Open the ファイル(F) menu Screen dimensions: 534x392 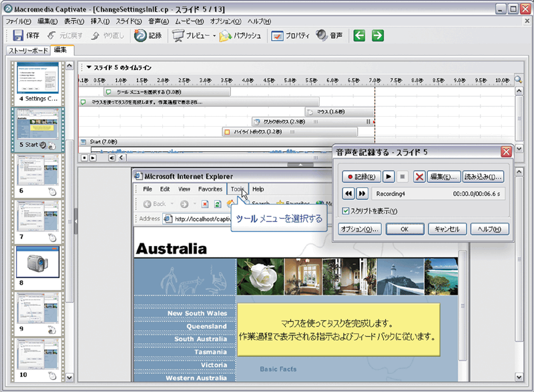click(x=19, y=21)
